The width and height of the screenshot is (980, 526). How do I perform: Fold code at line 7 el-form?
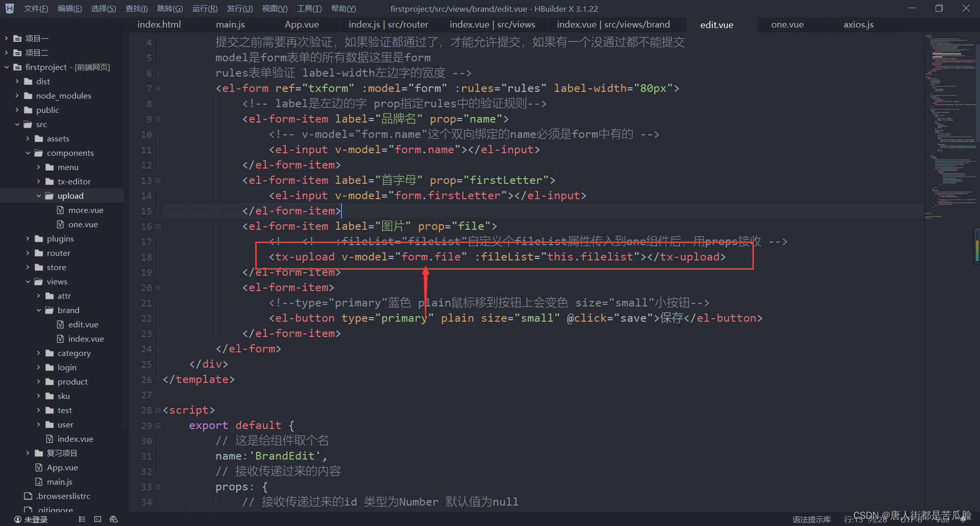(x=158, y=88)
